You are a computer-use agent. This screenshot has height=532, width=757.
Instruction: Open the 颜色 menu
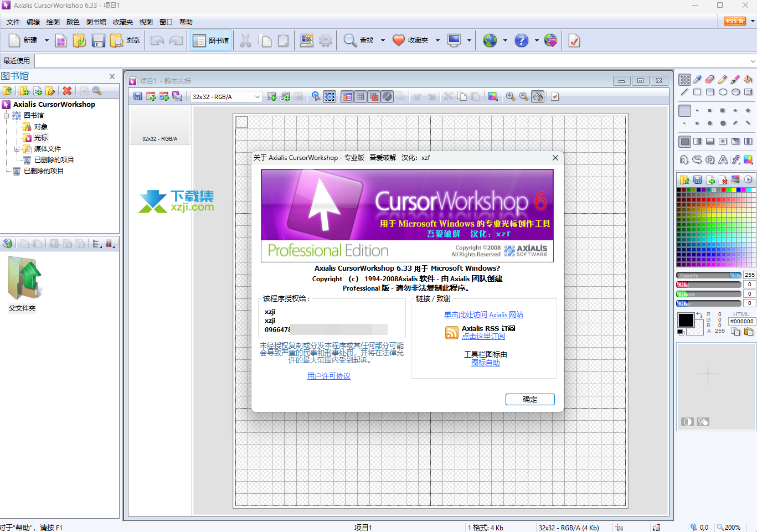(73, 22)
